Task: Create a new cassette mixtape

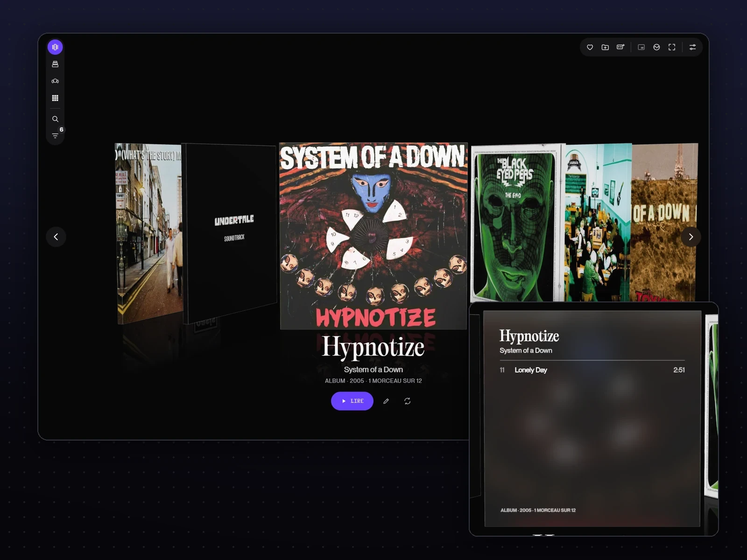Action: (620, 47)
